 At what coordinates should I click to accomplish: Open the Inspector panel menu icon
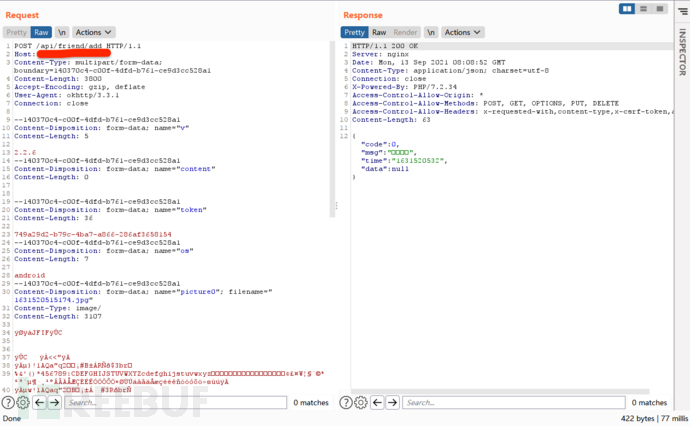pos(683,11)
